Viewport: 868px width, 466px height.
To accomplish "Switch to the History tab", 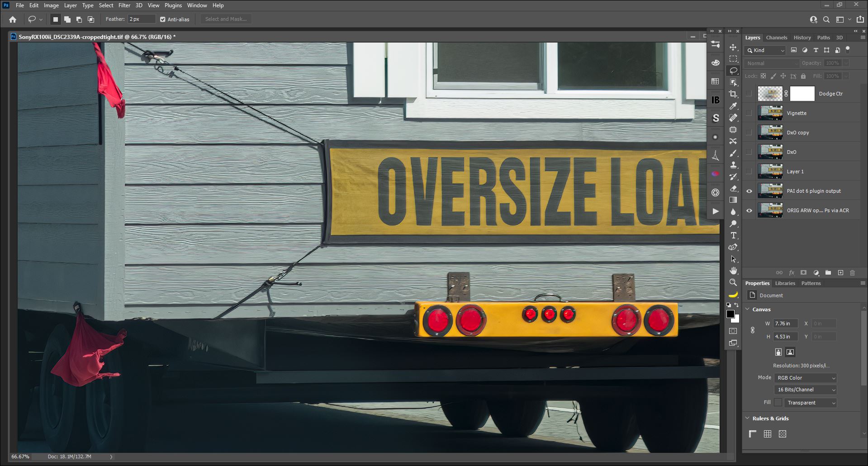I will 802,38.
